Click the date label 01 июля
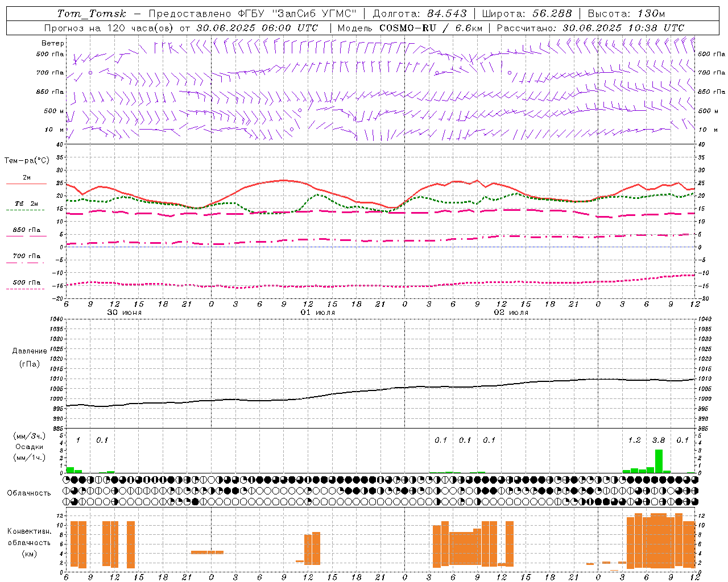 click(x=318, y=313)
